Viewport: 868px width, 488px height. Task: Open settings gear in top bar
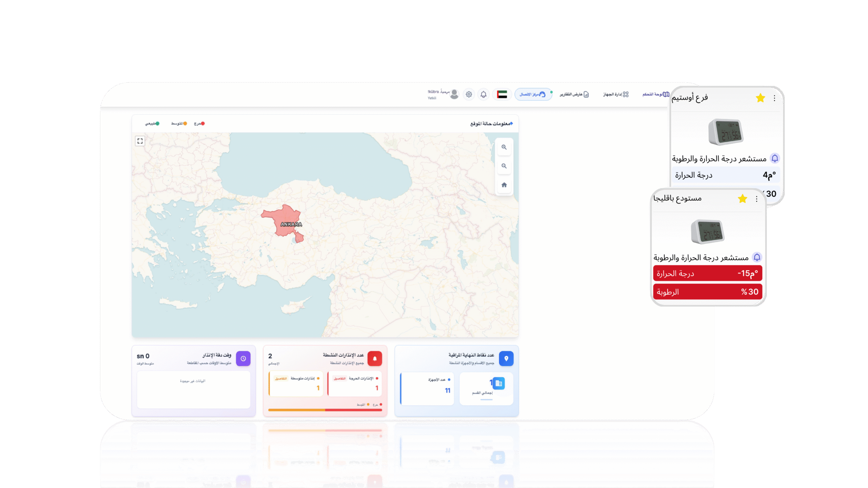point(469,95)
